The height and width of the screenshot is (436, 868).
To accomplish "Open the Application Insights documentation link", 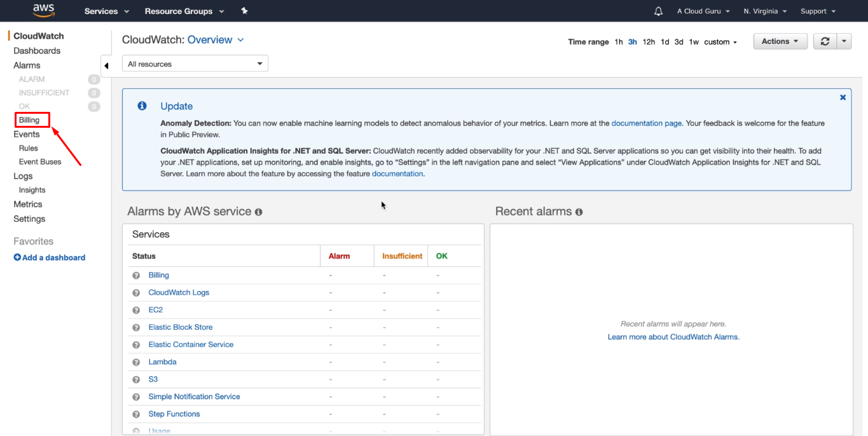I will (x=397, y=174).
